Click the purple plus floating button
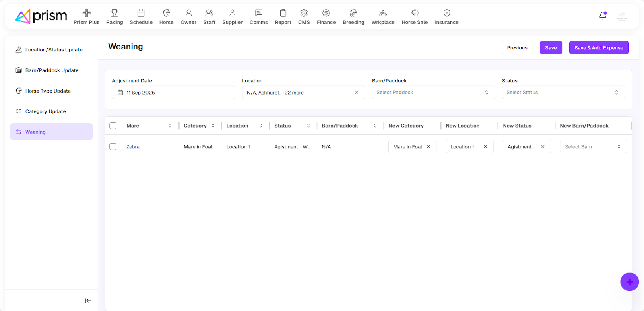Image resolution: width=644 pixels, height=311 pixels. (x=630, y=282)
